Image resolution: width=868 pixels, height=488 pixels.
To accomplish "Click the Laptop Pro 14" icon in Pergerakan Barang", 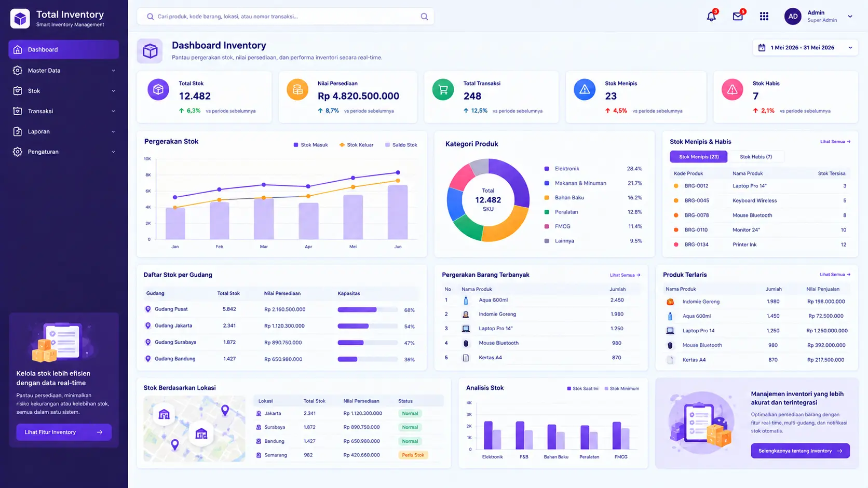I will pyautogui.click(x=466, y=329).
